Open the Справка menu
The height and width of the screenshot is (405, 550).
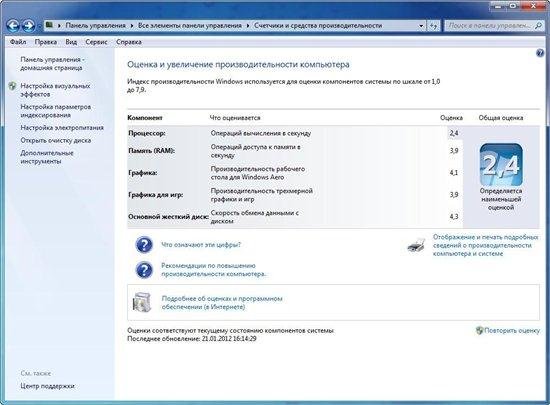(129, 42)
